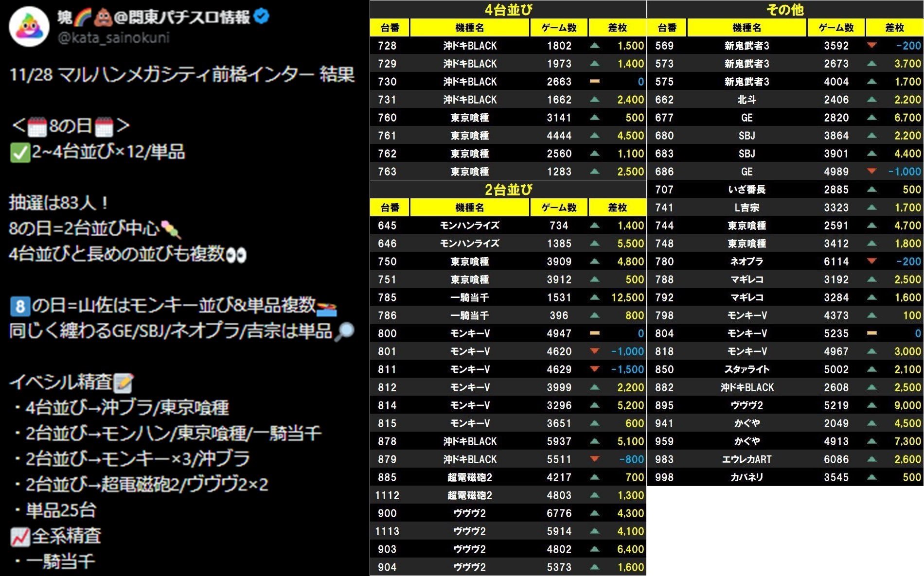Click L吉宗 in row 741
The image size is (924, 576).
coord(746,208)
